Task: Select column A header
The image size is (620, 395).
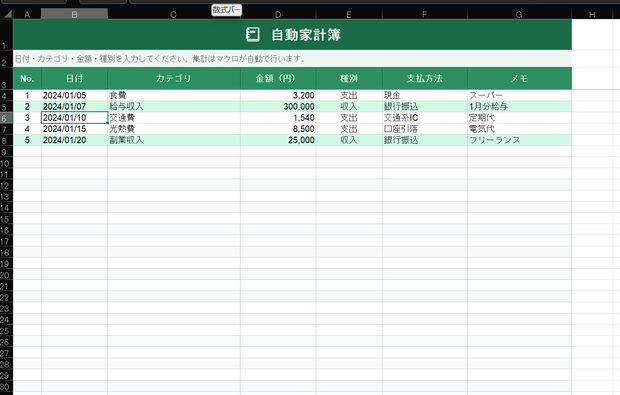Action: [27, 15]
